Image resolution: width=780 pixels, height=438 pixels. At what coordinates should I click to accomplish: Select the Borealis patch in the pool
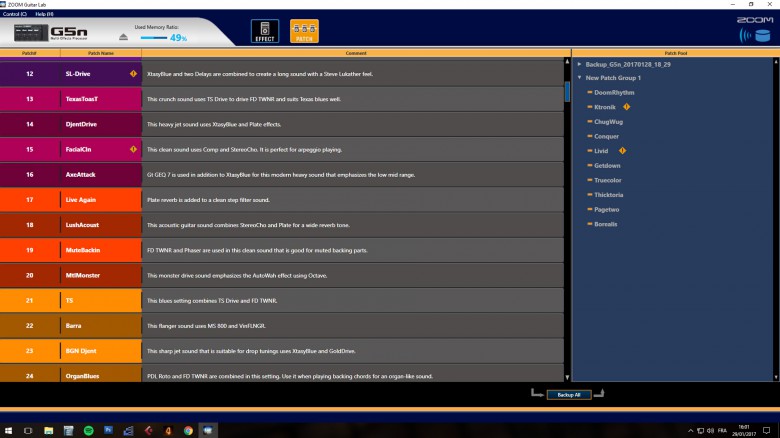click(605, 224)
